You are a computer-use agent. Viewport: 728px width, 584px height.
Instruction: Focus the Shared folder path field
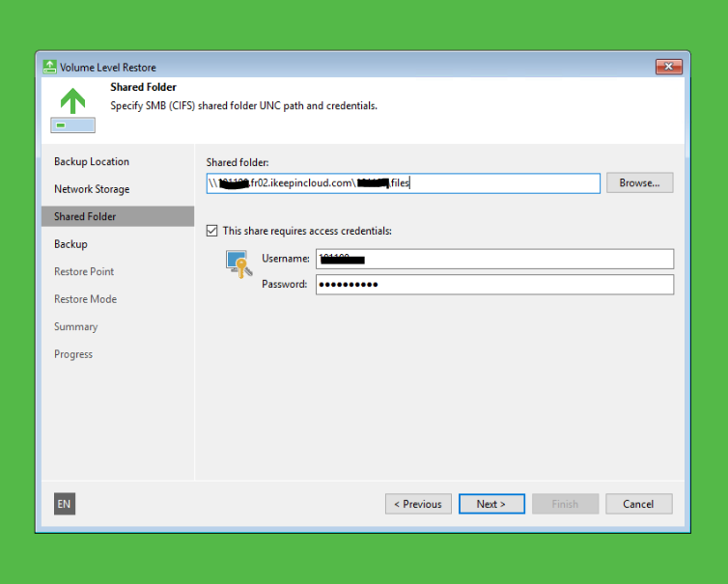pyautogui.click(x=403, y=183)
